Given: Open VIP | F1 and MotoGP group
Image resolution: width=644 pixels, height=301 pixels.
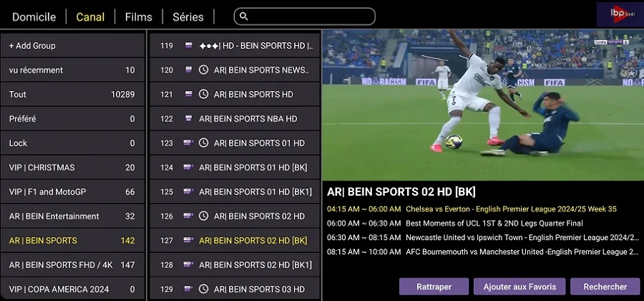Looking at the screenshot, I should pos(72,192).
